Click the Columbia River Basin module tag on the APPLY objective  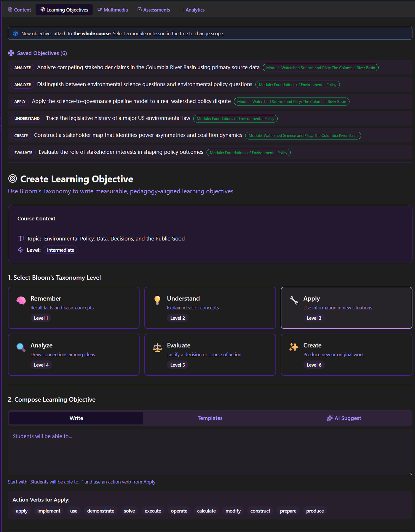(292, 102)
